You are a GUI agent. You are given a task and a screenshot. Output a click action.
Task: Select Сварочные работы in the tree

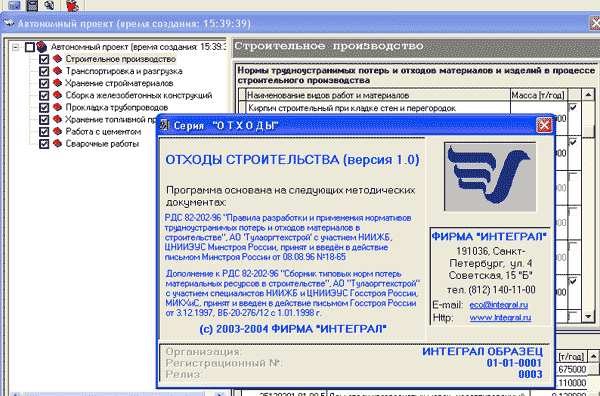click(102, 144)
